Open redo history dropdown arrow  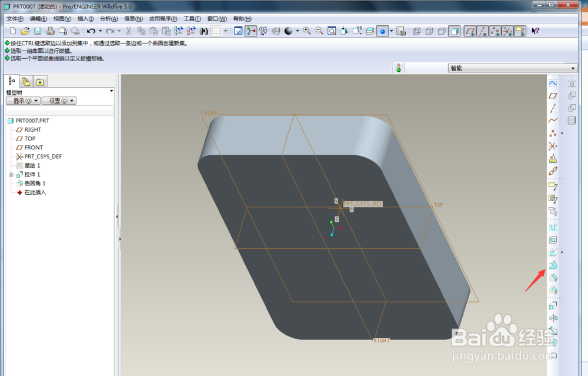[119, 31]
